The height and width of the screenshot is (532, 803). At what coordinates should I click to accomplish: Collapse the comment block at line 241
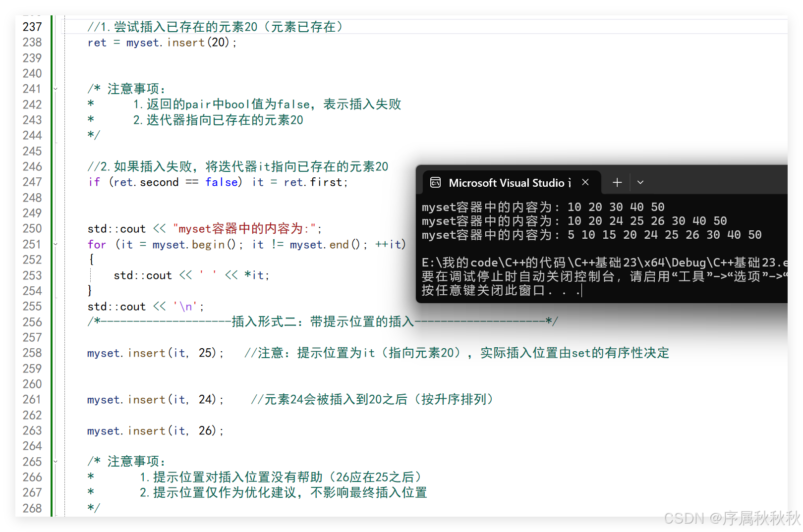coord(56,89)
